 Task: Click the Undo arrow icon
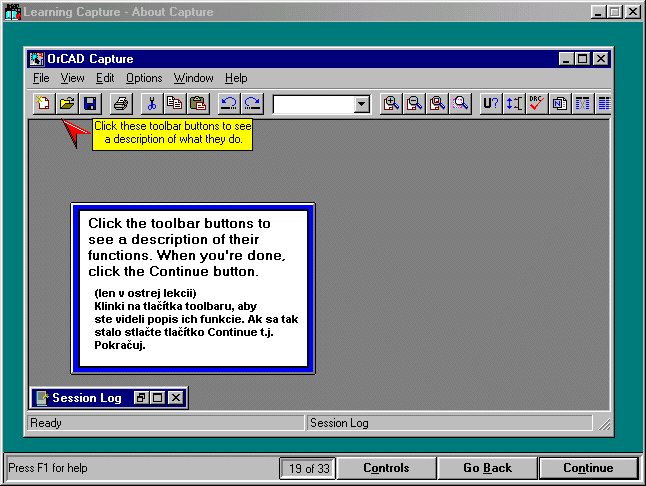[229, 103]
